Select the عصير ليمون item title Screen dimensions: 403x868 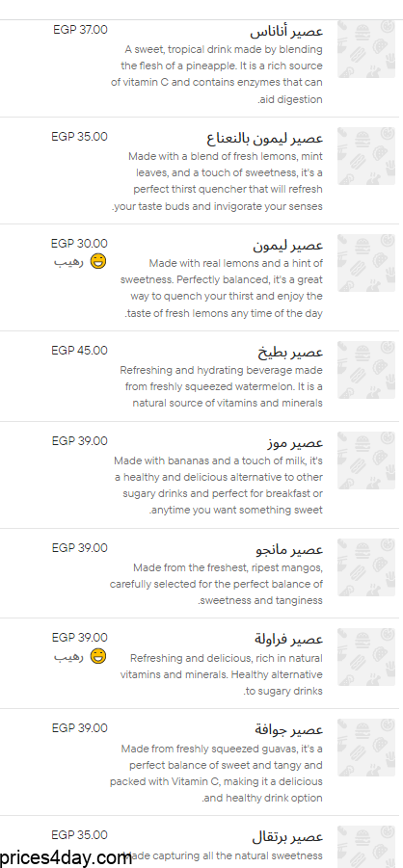(x=287, y=244)
